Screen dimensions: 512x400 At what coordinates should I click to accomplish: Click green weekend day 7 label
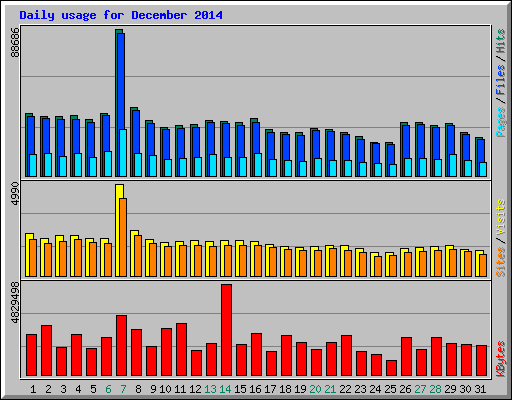click(x=123, y=389)
